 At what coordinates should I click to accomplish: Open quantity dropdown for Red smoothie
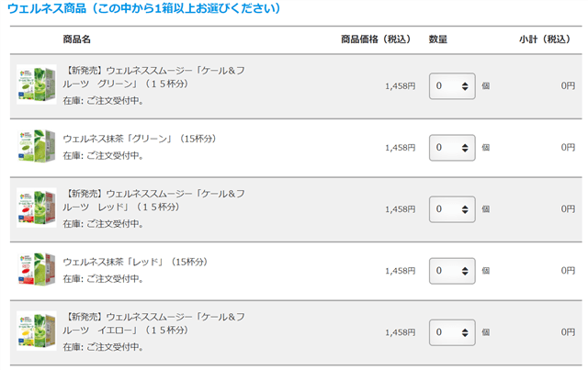[452, 209]
